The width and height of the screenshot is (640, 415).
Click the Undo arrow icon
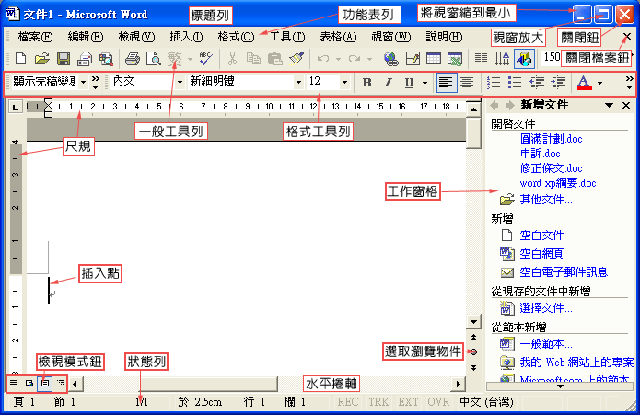pyautogui.click(x=324, y=59)
